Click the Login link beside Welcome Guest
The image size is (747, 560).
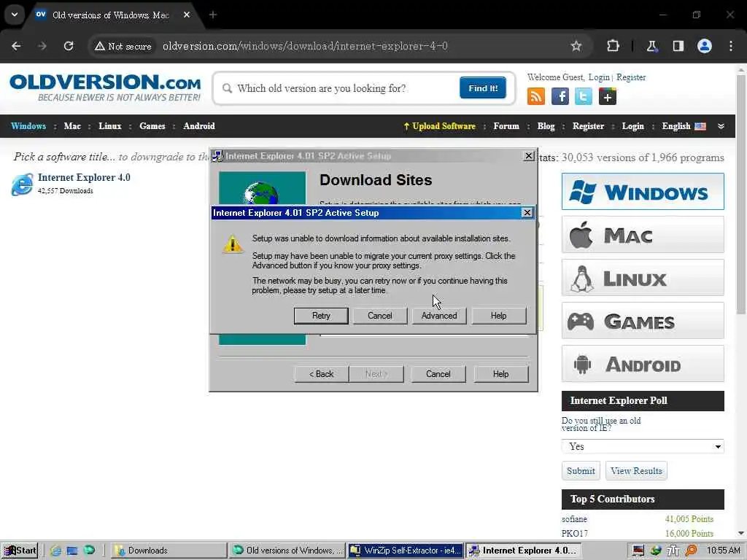pyautogui.click(x=599, y=77)
